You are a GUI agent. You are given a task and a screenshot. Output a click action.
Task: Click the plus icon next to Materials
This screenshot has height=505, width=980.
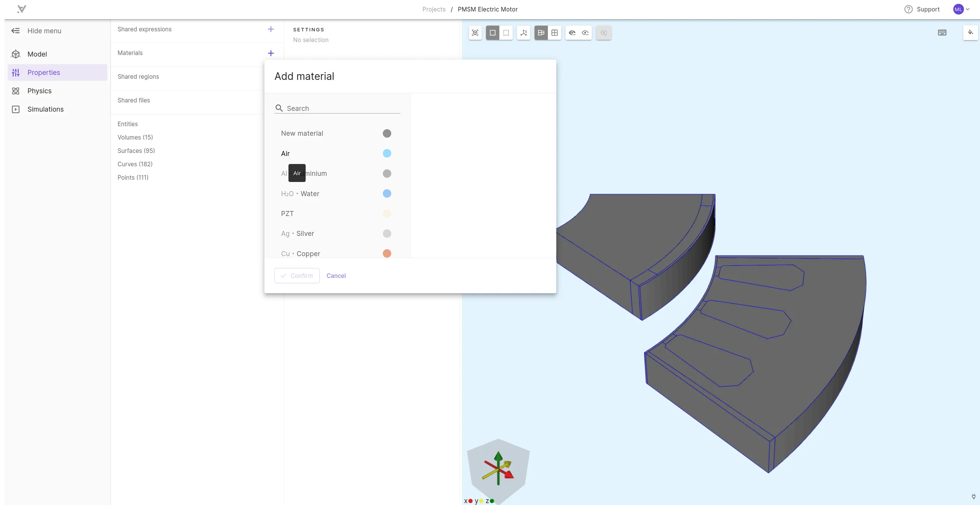[271, 53]
